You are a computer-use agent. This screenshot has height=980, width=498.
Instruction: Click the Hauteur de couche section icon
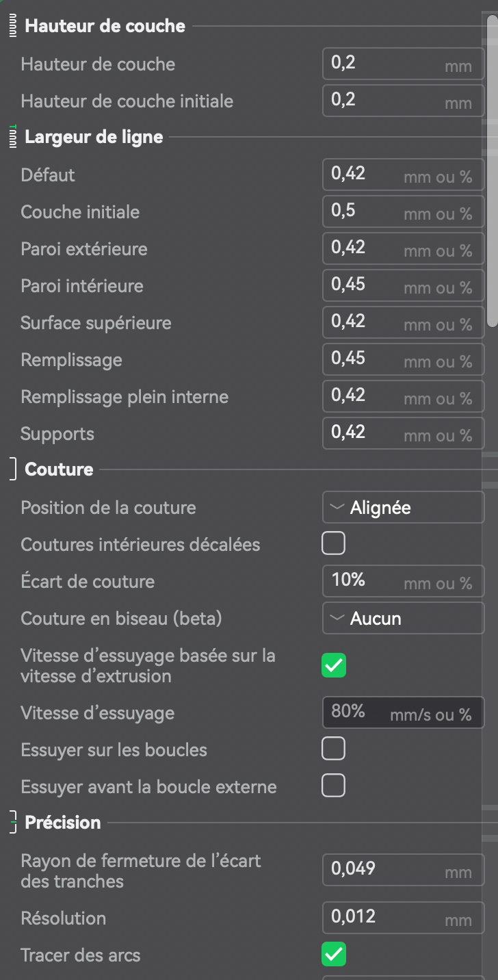point(12,27)
